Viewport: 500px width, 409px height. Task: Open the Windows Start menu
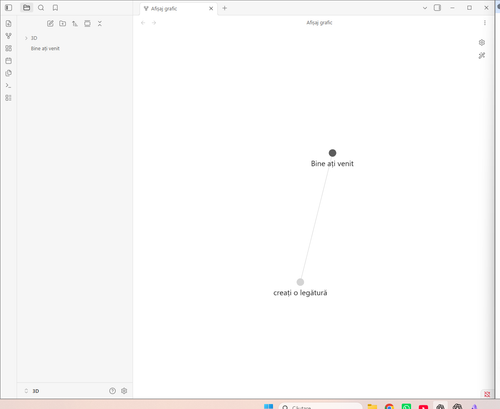point(268,406)
